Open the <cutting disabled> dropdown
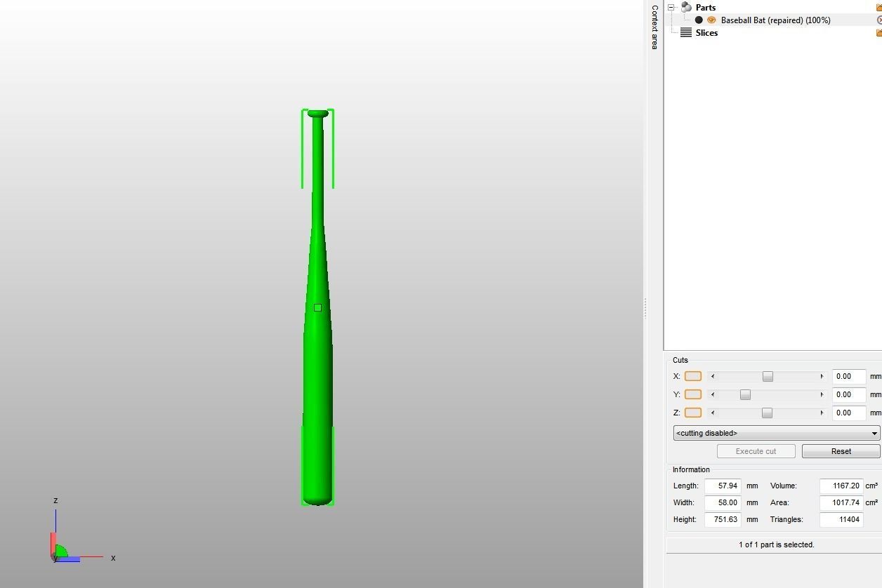Viewport: 882px width, 588px height. [777, 433]
